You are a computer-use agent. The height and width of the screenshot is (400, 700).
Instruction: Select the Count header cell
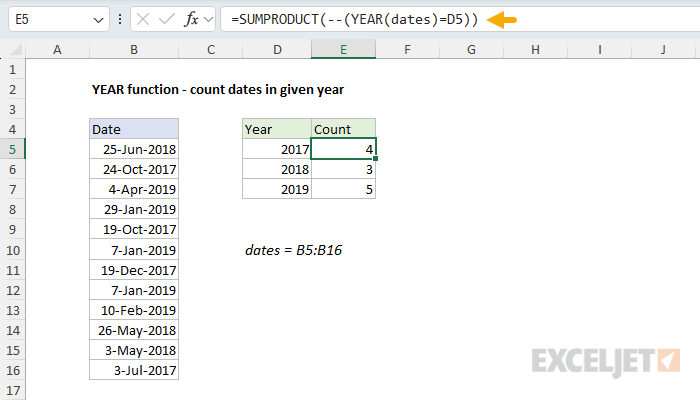tap(343, 129)
